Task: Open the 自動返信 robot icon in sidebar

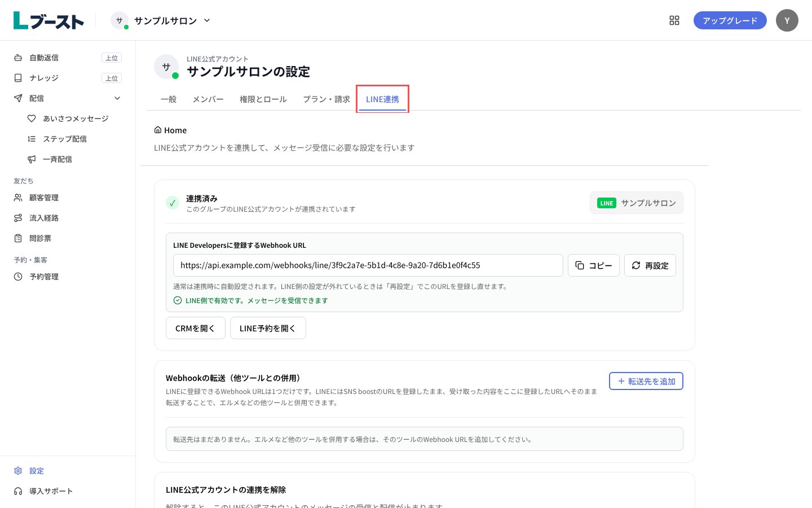Action: [x=18, y=58]
